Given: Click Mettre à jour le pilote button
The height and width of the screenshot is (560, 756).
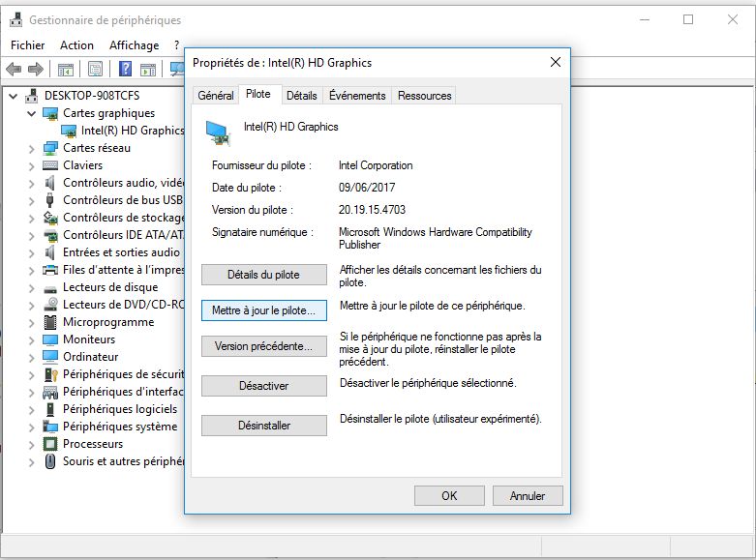Looking at the screenshot, I should [x=263, y=310].
